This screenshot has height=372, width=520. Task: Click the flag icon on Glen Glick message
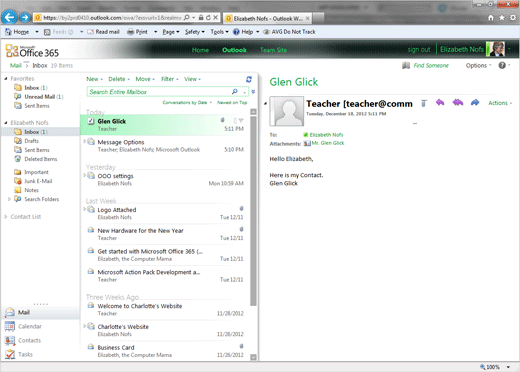tap(241, 120)
